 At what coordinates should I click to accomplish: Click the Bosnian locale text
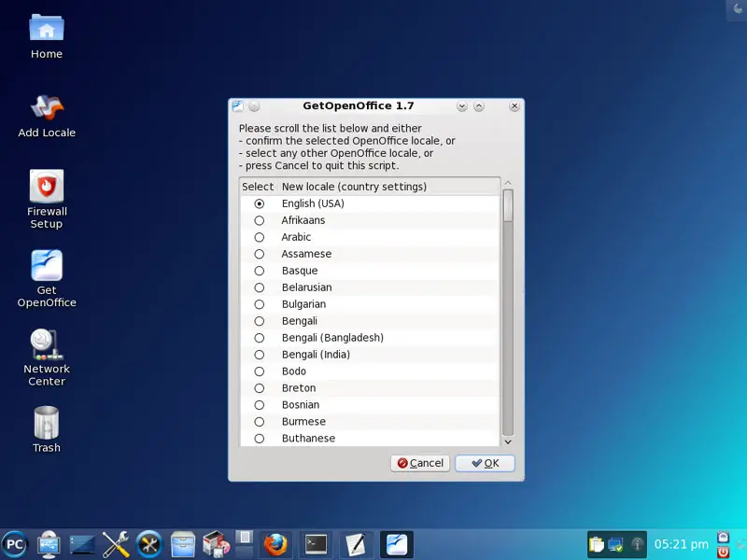tap(301, 405)
